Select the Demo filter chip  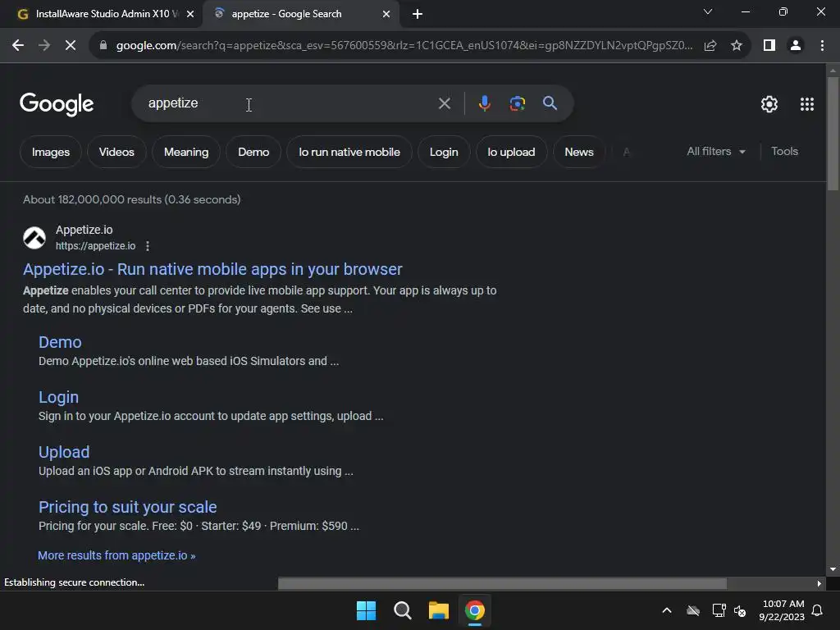[x=253, y=152]
